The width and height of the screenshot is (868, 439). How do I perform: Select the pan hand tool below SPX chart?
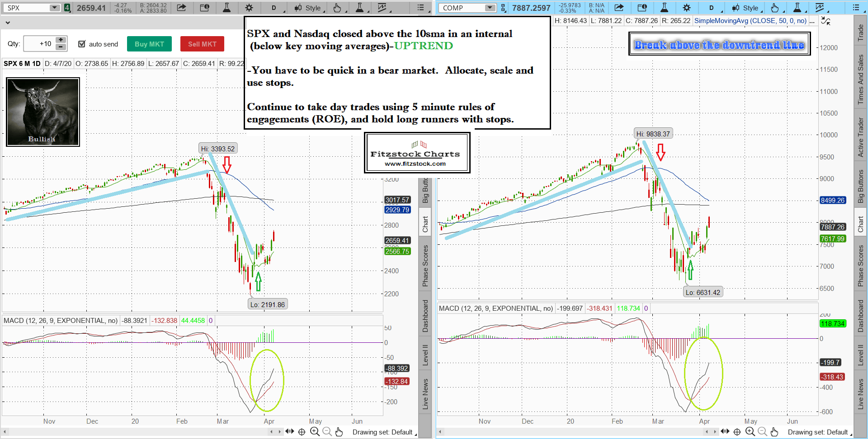coord(339,432)
